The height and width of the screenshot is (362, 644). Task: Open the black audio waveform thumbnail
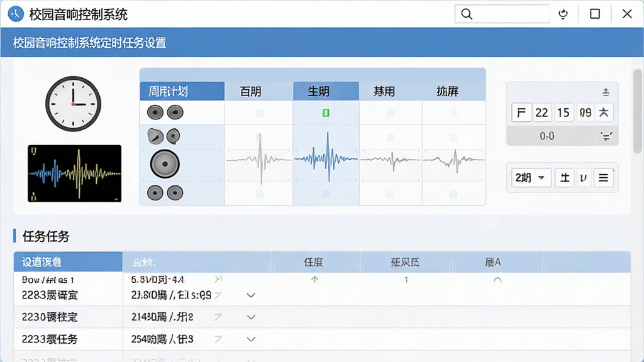point(74,173)
